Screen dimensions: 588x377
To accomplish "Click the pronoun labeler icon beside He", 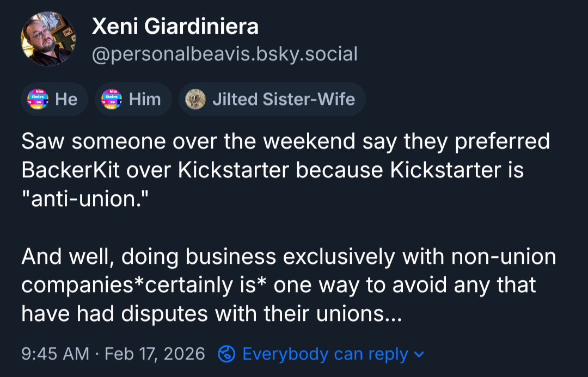I will (x=38, y=99).
